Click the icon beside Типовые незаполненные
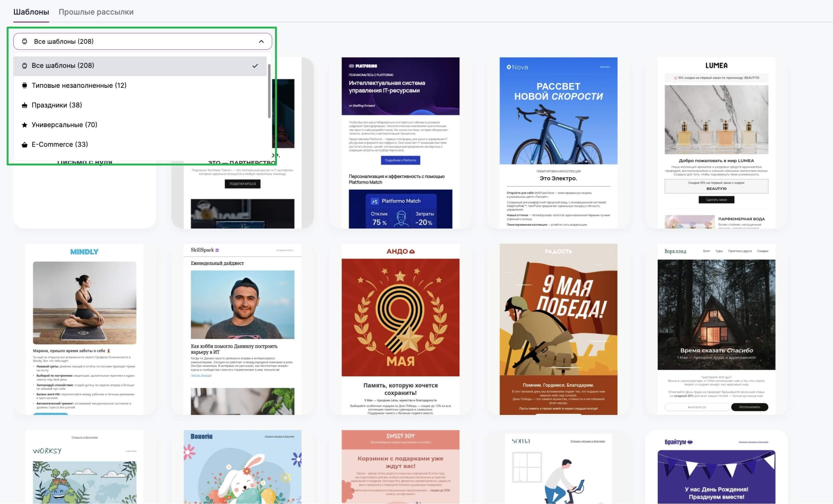This screenshot has height=504, width=833. (x=24, y=86)
